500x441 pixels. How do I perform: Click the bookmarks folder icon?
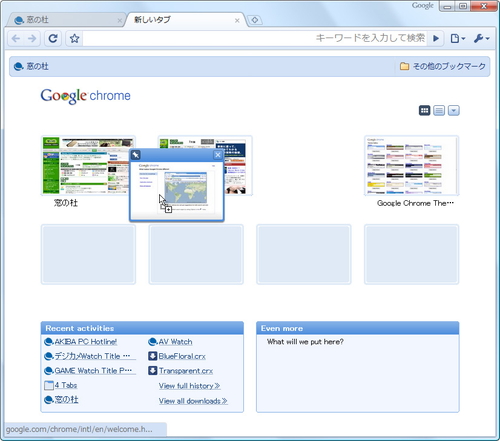(x=404, y=66)
